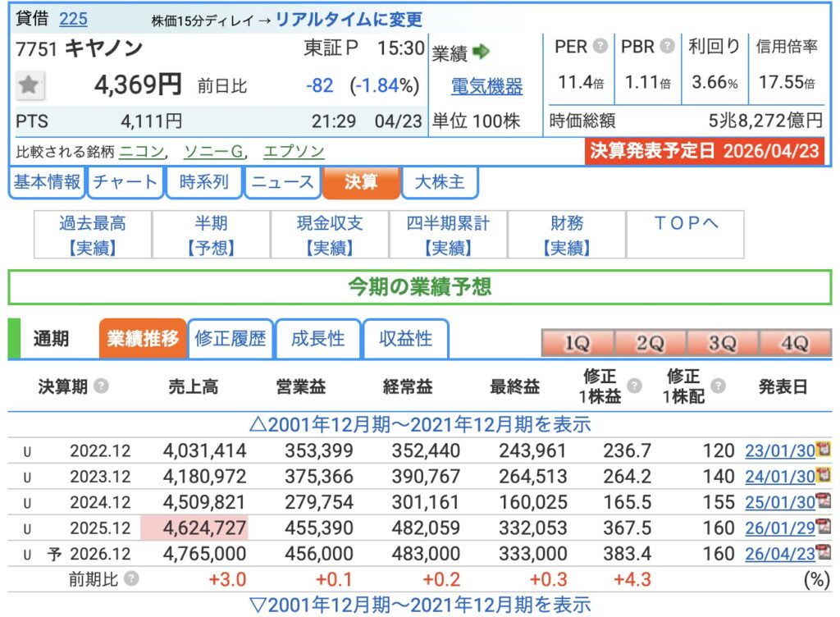
Task: Click help icon beside 決算期 column header
Action: 101,386
